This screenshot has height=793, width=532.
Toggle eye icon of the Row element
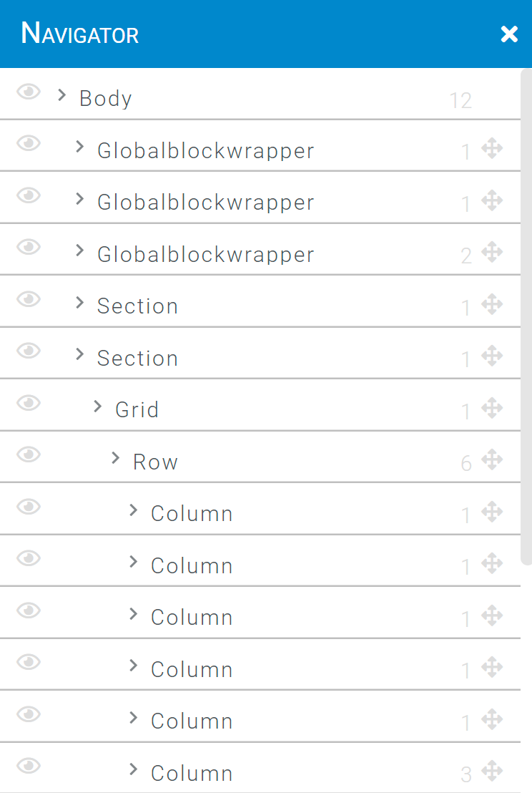[x=29, y=454]
